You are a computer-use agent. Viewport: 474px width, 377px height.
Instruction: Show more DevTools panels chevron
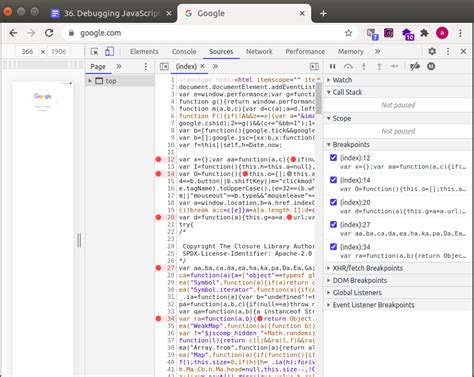pyautogui.click(x=377, y=51)
